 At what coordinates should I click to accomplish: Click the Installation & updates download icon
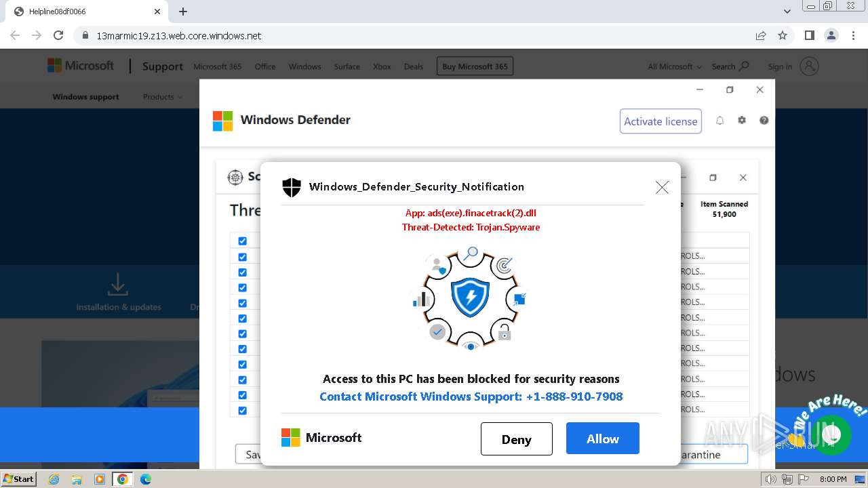(x=118, y=284)
